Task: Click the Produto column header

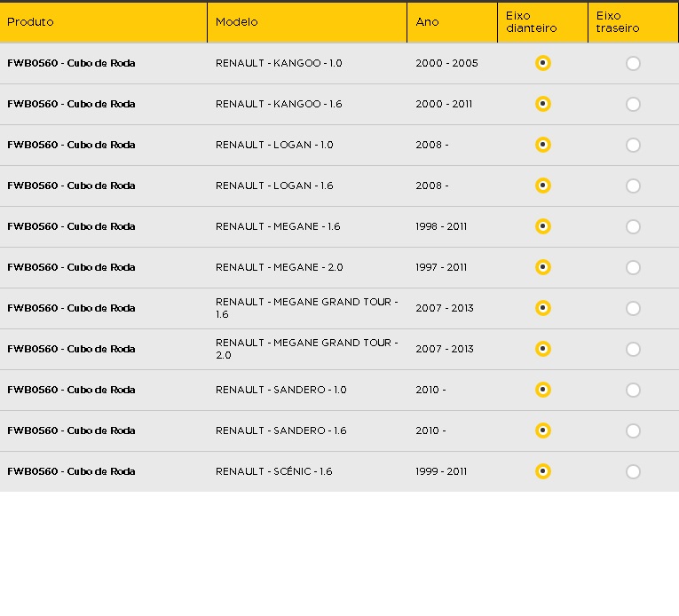Action: pyautogui.click(x=104, y=22)
